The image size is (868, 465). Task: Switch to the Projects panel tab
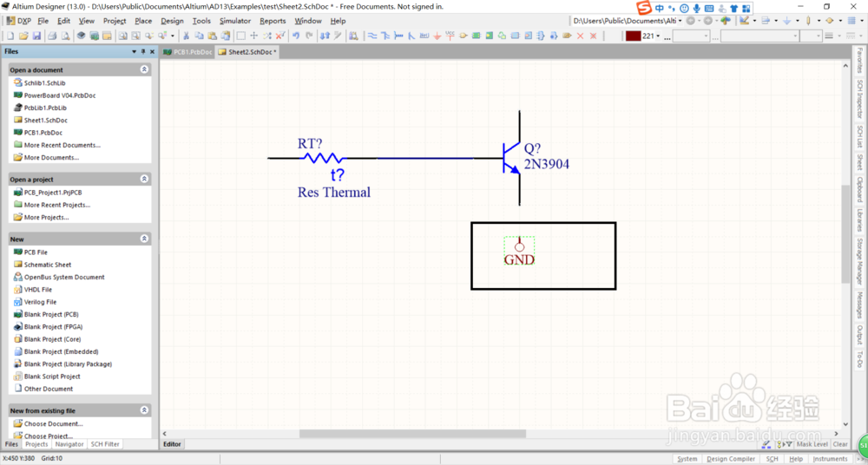pyautogui.click(x=36, y=444)
